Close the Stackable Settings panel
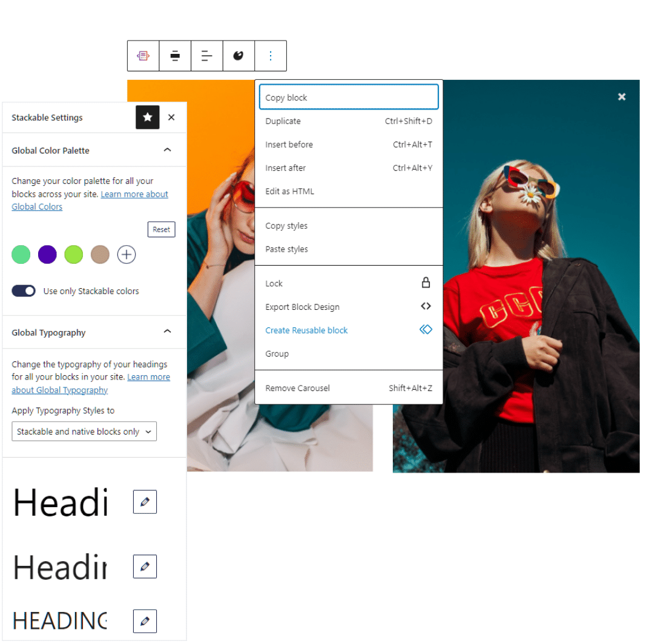Image resolution: width=655 pixels, height=644 pixels. pyautogui.click(x=171, y=117)
